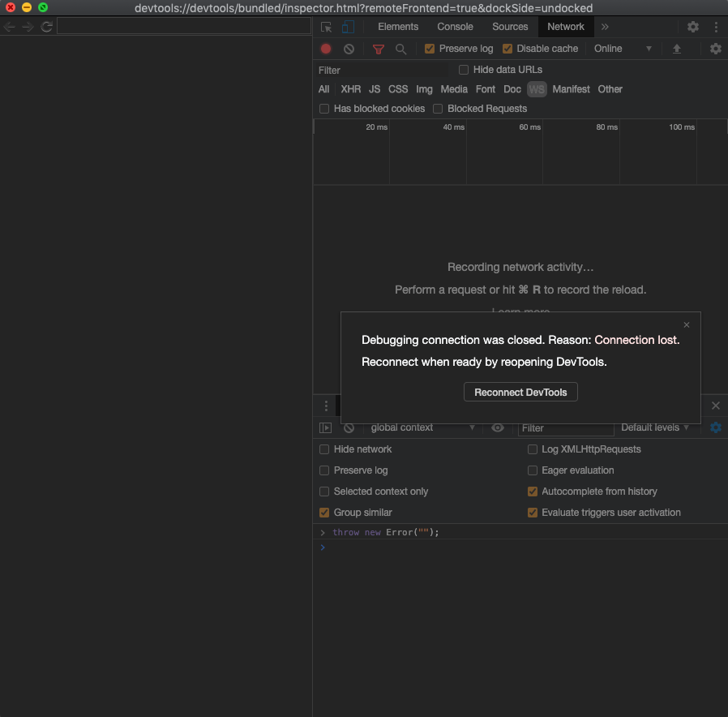Click the empty console prompt line

click(x=520, y=547)
